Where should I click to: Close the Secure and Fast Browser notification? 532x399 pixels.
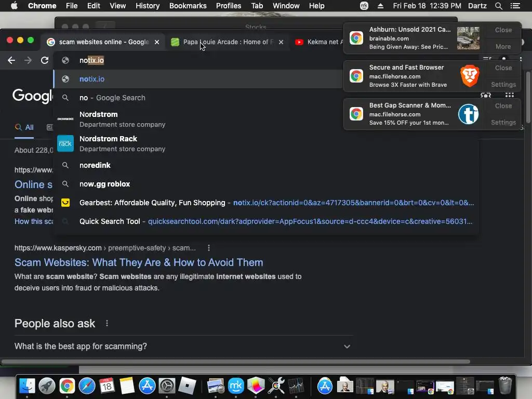503,68
